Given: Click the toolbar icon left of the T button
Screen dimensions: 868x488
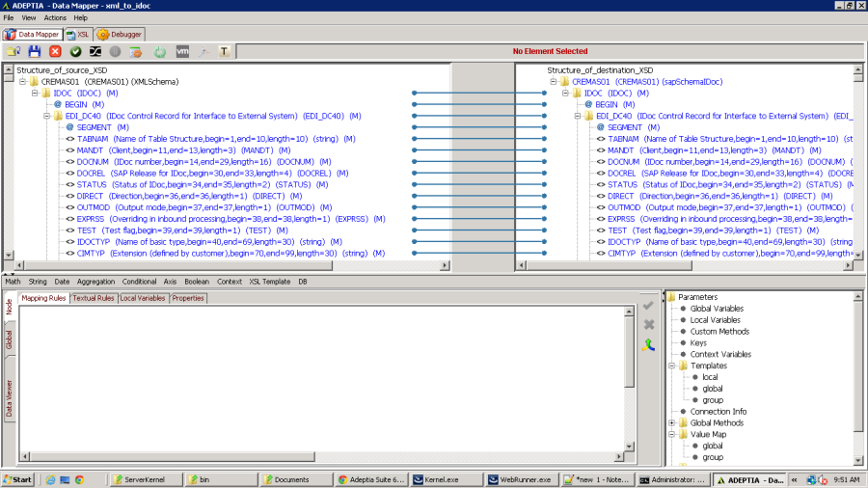Looking at the screenshot, I should tap(203, 51).
